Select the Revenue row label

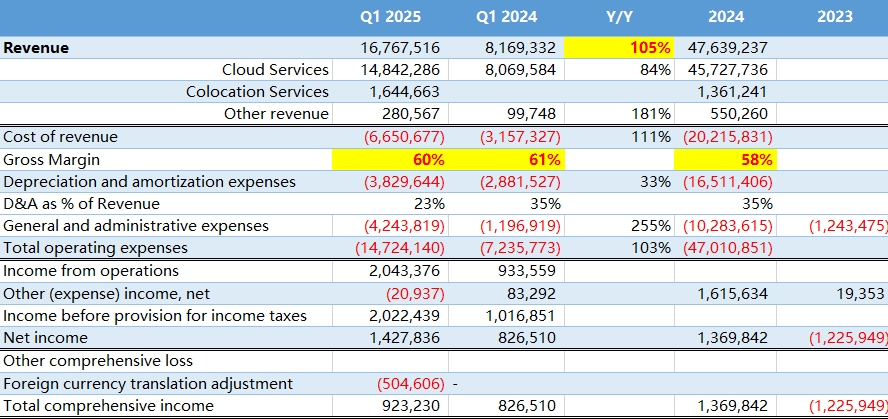[x=36, y=47]
